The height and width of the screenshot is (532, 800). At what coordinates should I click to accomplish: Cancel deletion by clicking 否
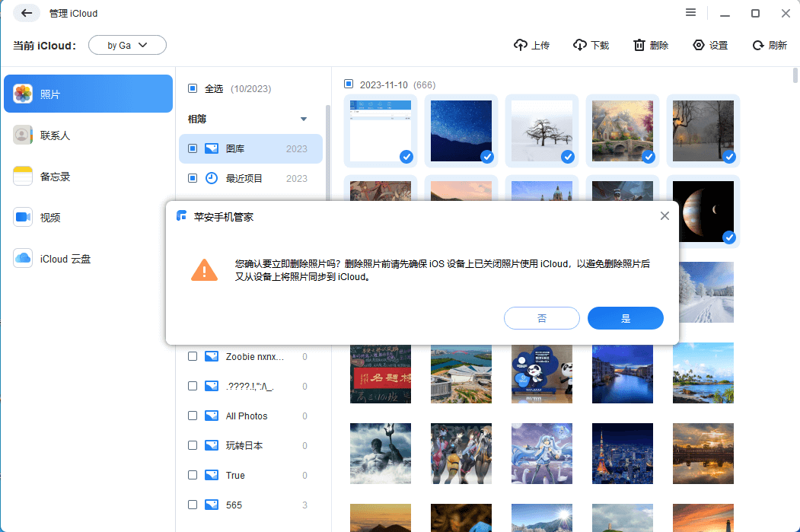pos(541,318)
